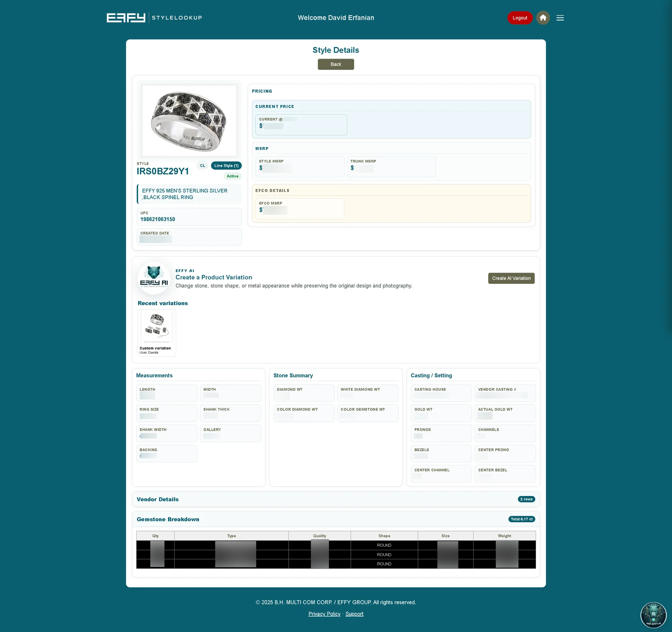672x632 pixels.
Task: Go to home via house icon
Action: point(543,18)
